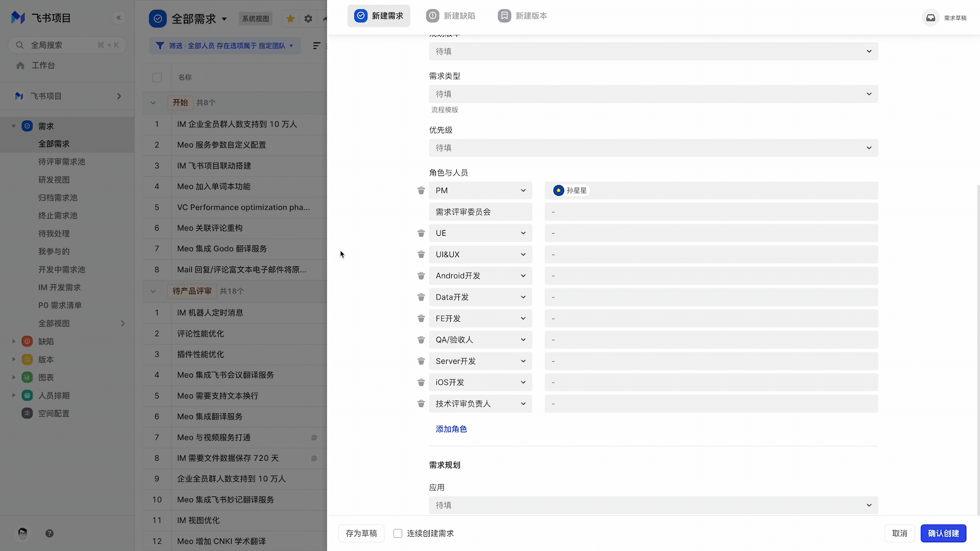This screenshot has width=980, height=551.
Task: Click the 全局搜索 search field
Action: tap(67, 45)
